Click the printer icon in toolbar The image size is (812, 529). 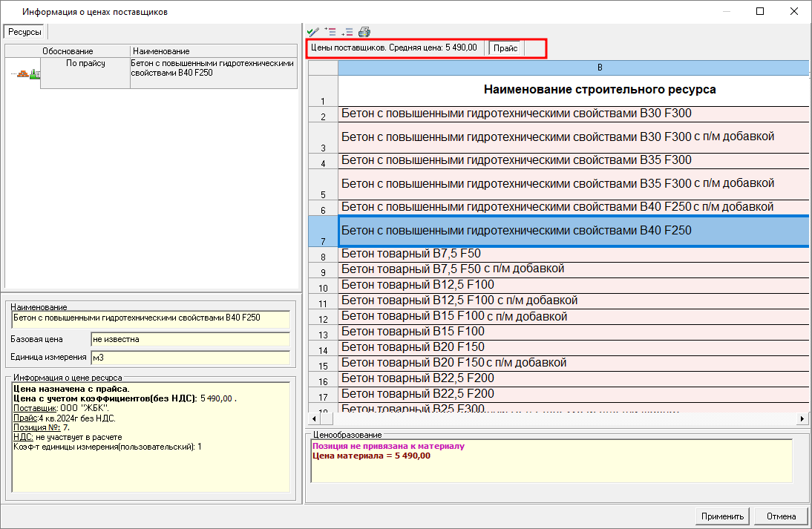click(x=364, y=32)
